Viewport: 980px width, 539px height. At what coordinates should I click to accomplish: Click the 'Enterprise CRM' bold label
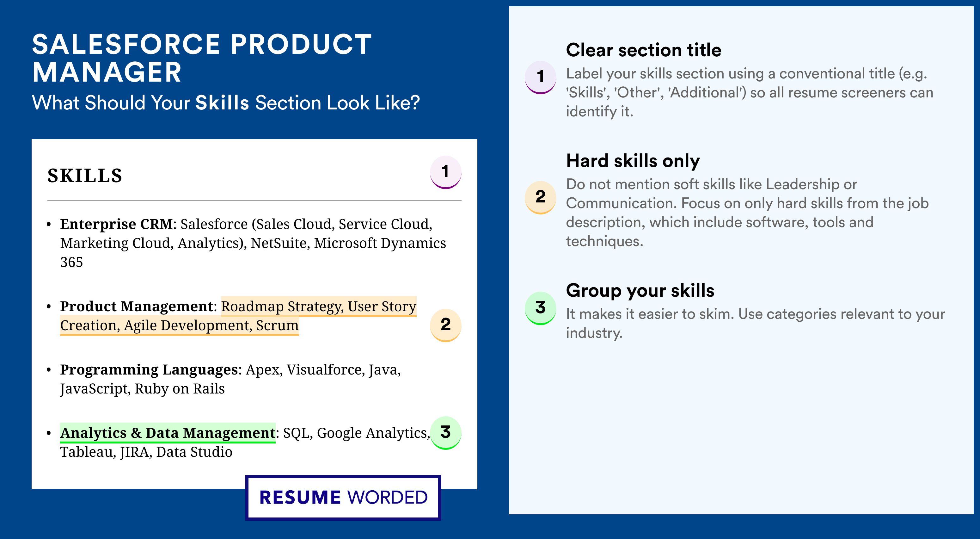click(116, 224)
